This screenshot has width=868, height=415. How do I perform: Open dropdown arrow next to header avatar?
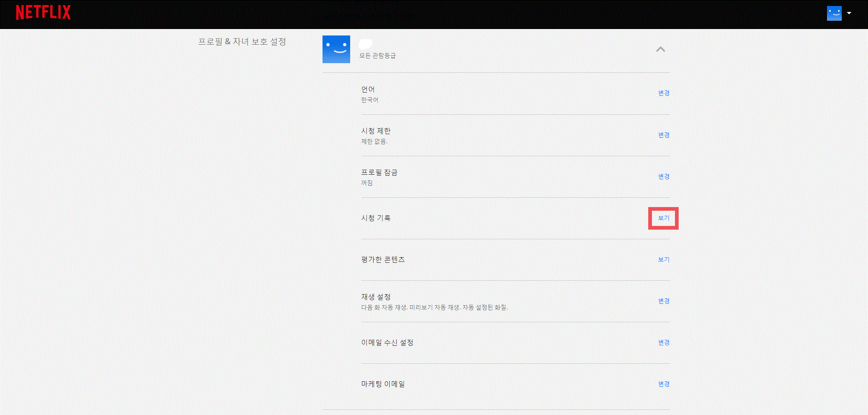pyautogui.click(x=849, y=13)
